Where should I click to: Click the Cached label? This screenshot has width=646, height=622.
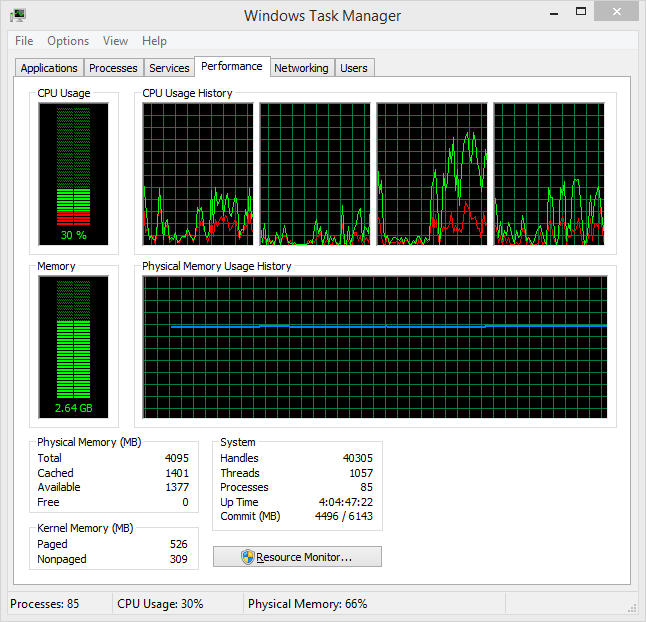(x=55, y=473)
